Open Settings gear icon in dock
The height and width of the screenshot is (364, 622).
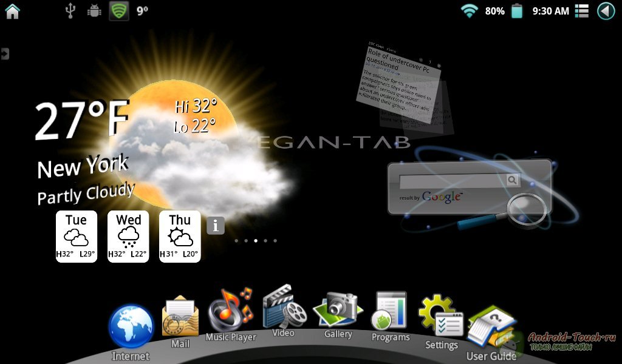pos(441,315)
